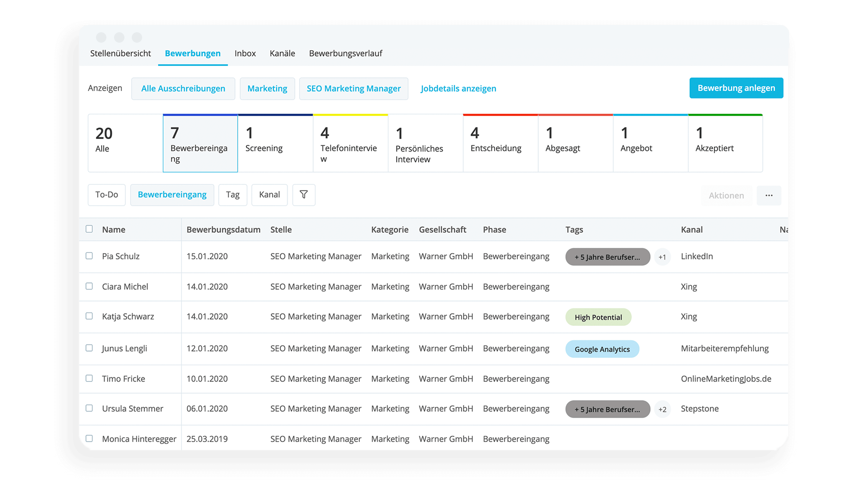Image resolution: width=868 pixels, height=484 pixels.
Task: Open the Tag filter dropdown
Action: tap(233, 195)
